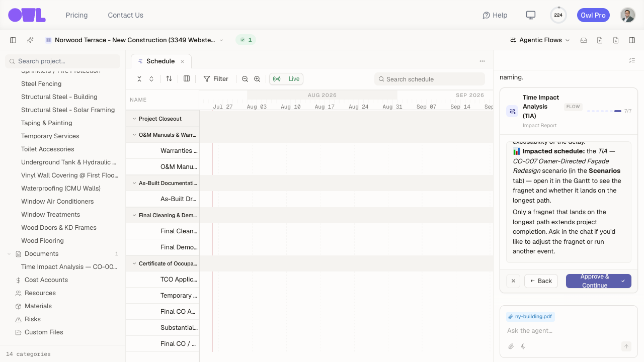The width and height of the screenshot is (644, 362).
Task: Dismiss the flow with the X button
Action: coord(513,281)
